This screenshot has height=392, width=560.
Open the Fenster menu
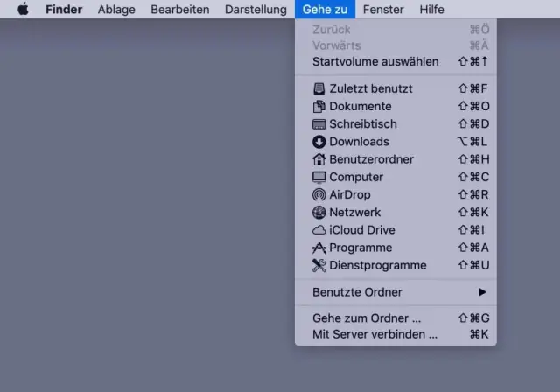[x=383, y=10]
